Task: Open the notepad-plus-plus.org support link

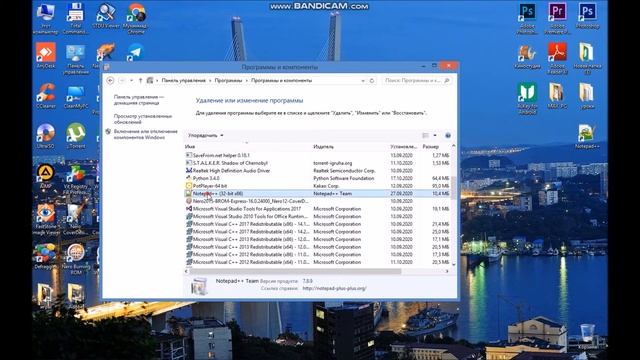Action: (335, 288)
